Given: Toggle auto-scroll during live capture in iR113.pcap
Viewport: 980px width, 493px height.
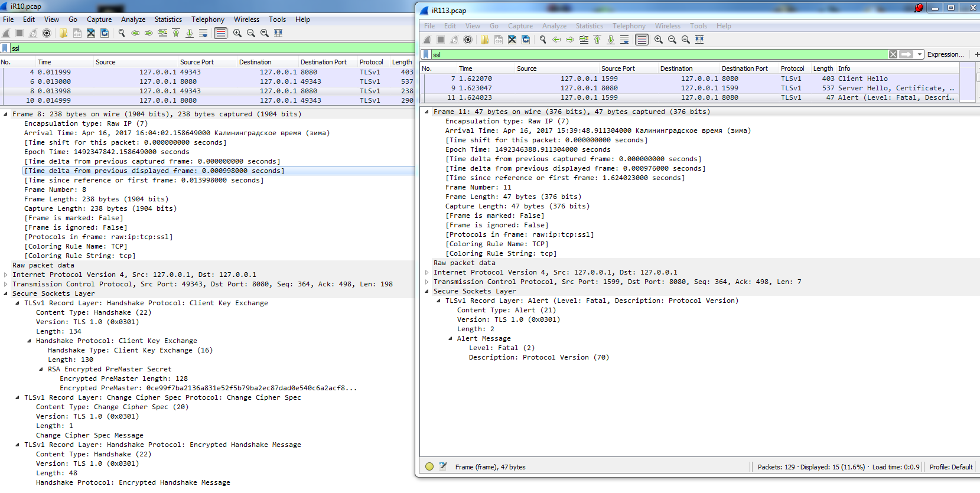Looking at the screenshot, I should pos(624,40).
